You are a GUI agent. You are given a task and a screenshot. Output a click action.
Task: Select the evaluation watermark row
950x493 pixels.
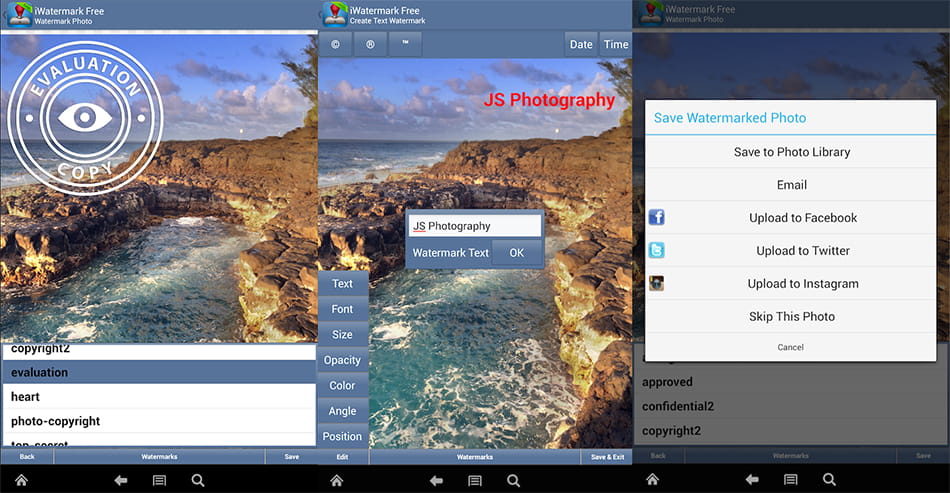pyautogui.click(x=159, y=372)
